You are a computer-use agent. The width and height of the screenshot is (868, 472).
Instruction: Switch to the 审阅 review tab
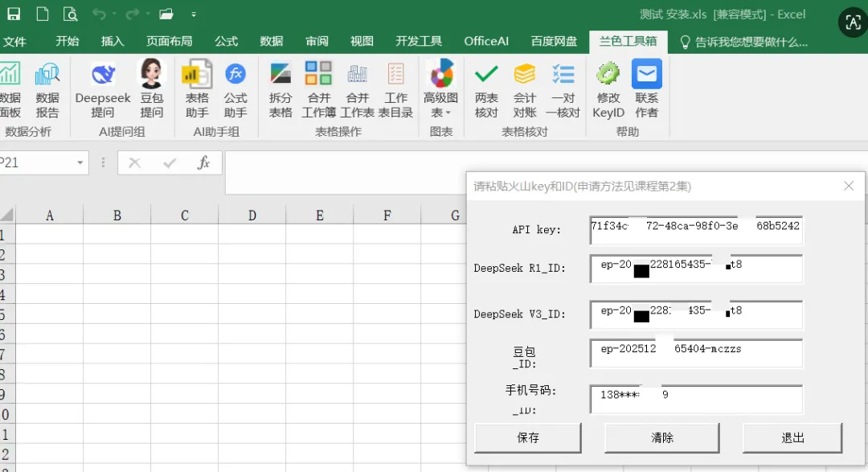[x=317, y=42]
